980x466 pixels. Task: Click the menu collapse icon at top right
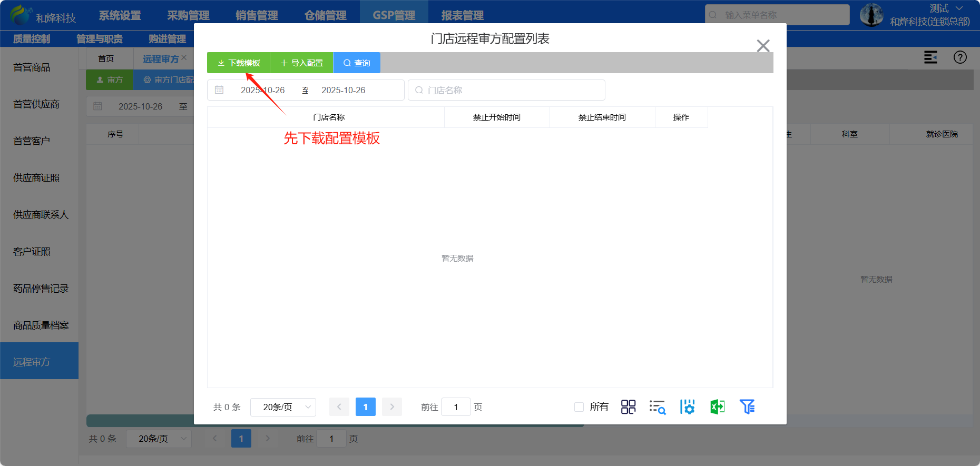point(930,57)
